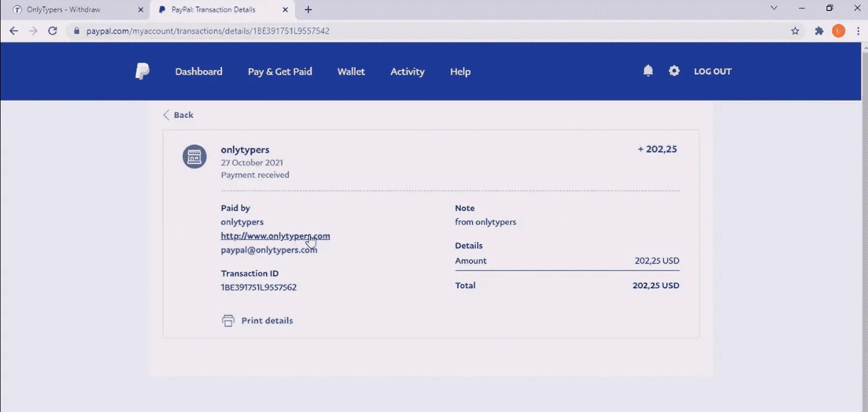Open the extensions puzzle icon
Screen dimensions: 868x412
click(819, 31)
